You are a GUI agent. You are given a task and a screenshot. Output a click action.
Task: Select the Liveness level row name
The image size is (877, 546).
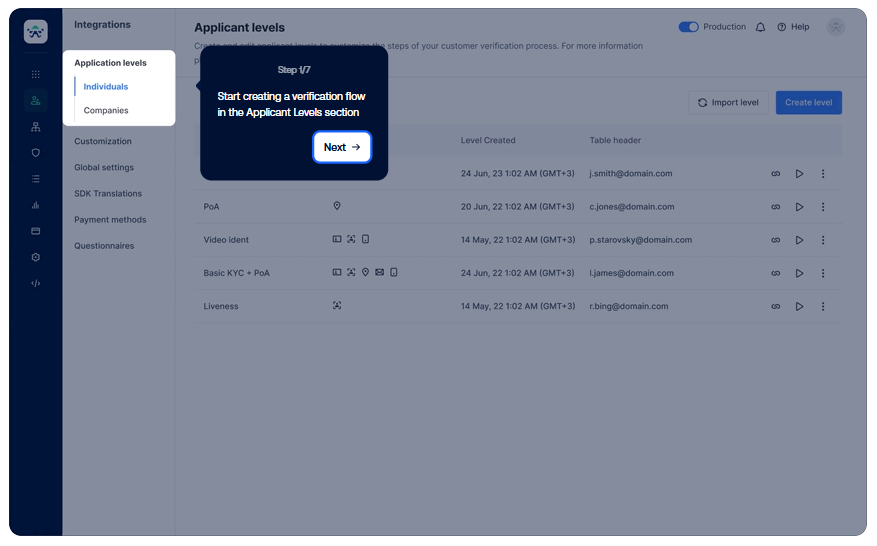[x=221, y=307]
